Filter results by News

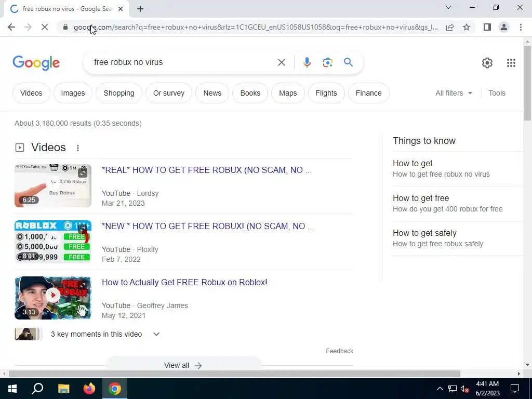212,93
